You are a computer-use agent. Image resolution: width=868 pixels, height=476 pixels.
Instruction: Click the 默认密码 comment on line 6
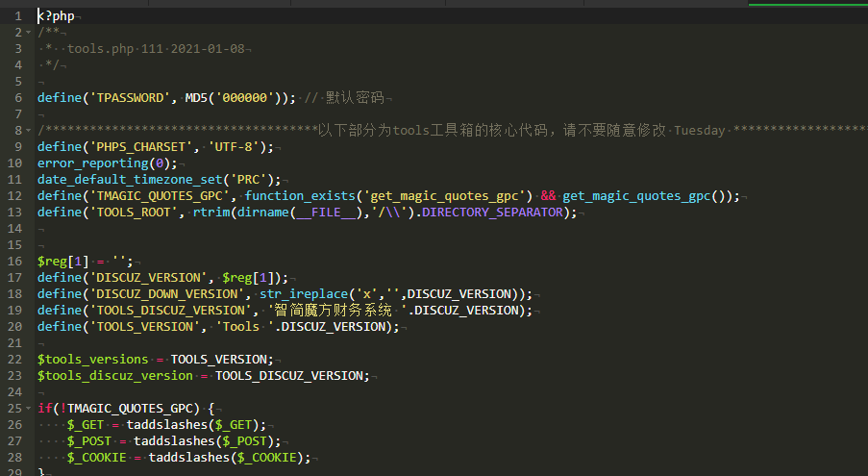click(x=355, y=98)
